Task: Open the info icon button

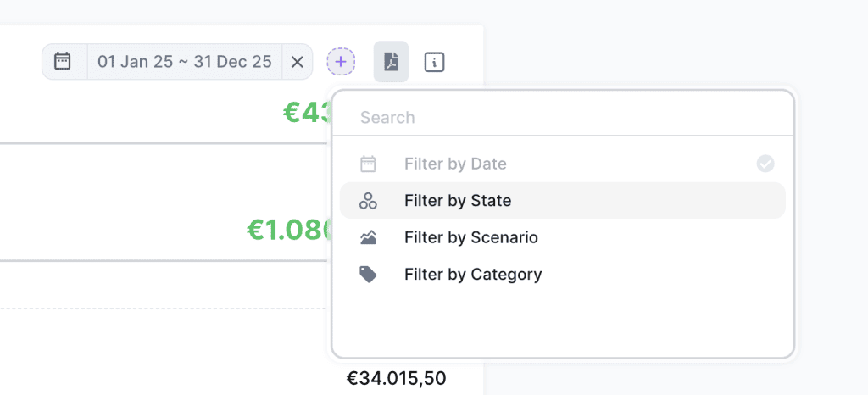Action: point(434,62)
